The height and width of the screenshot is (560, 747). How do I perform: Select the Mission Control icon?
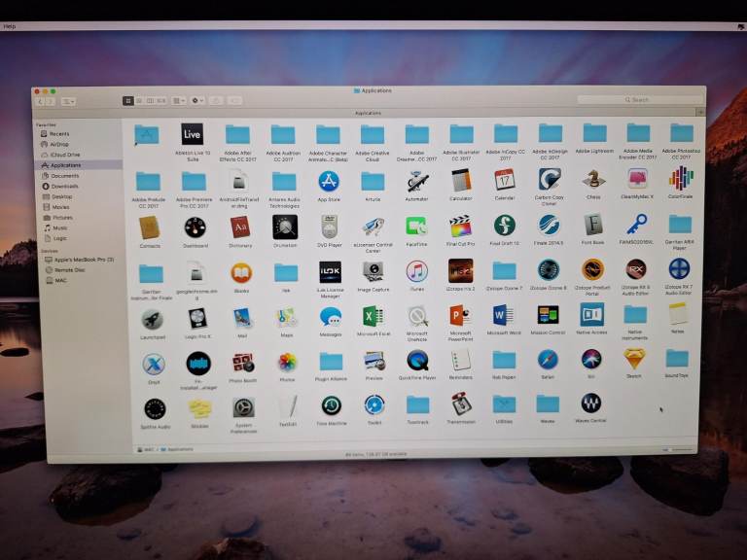point(548,315)
